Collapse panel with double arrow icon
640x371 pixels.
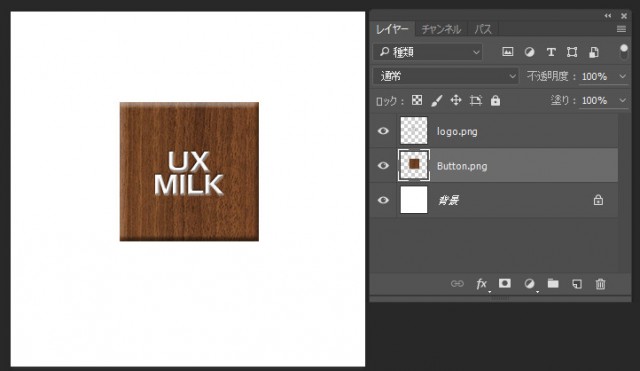pyautogui.click(x=608, y=16)
